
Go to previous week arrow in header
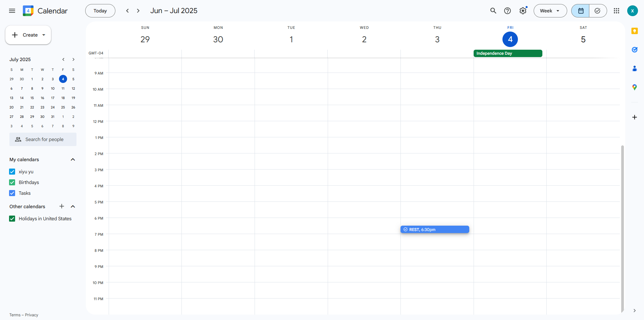[127, 11]
